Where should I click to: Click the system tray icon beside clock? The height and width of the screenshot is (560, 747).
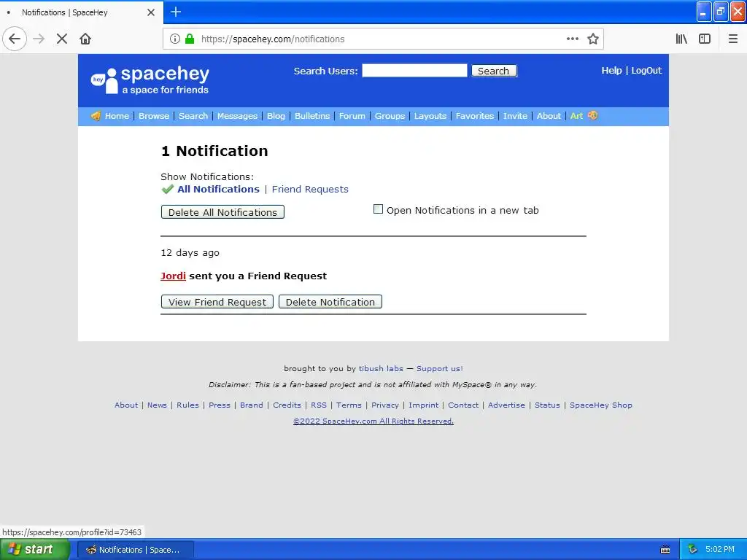tap(692, 549)
